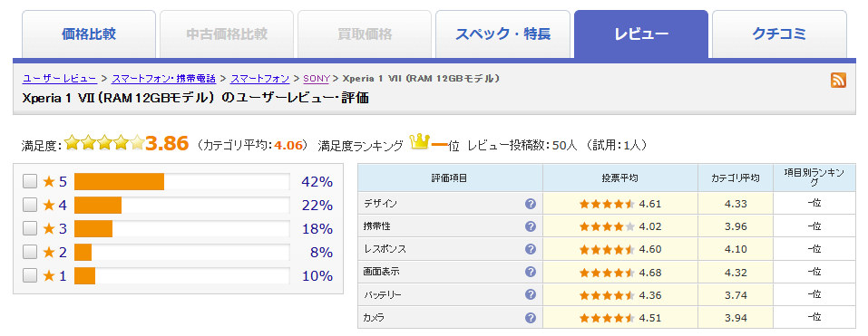This screenshot has height=336, width=868.
Task: Tick the ★2 rating checkbox
Action: (x=30, y=252)
